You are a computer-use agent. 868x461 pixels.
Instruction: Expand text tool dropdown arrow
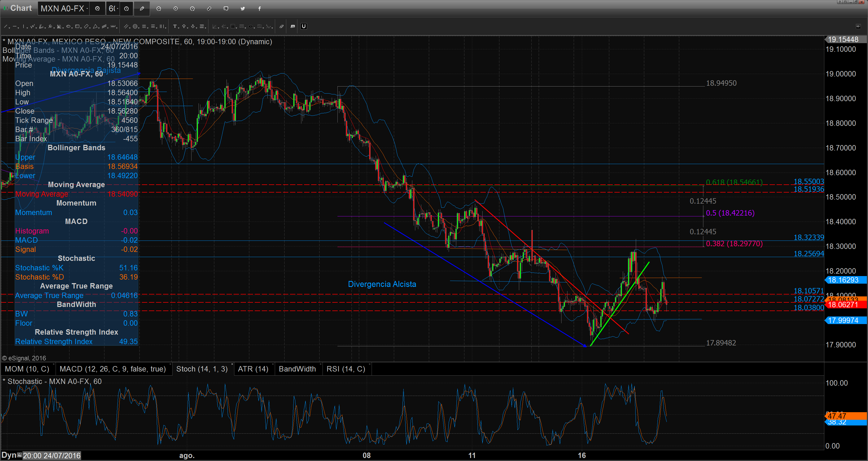pos(178,27)
